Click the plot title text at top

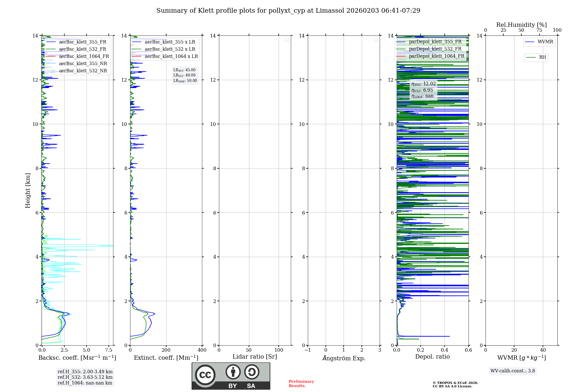point(288,11)
